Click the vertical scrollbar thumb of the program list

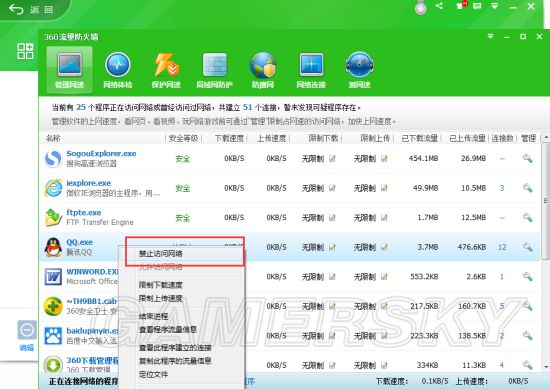(x=546, y=201)
